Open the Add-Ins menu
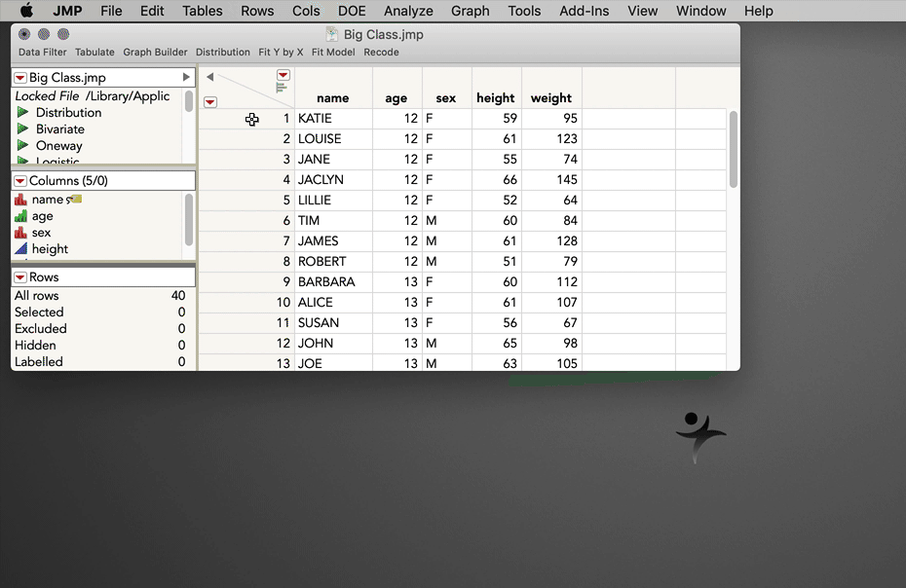The height and width of the screenshot is (588, 906). coord(585,11)
